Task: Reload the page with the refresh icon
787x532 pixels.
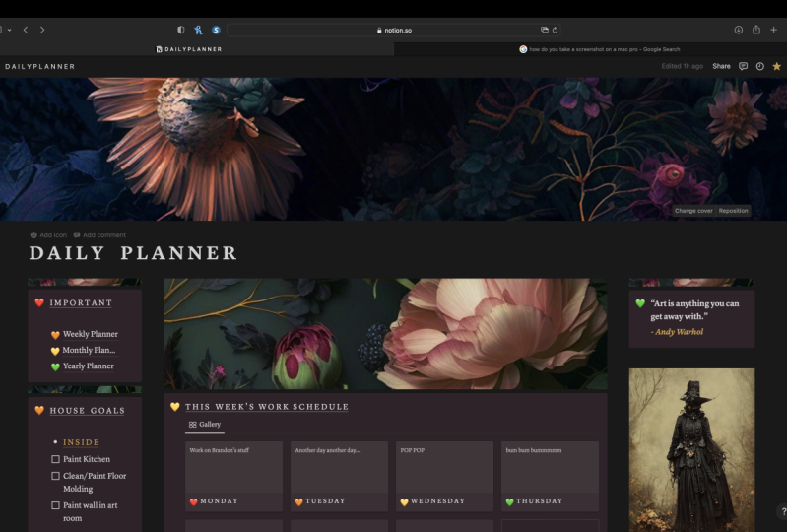Action: [556, 31]
